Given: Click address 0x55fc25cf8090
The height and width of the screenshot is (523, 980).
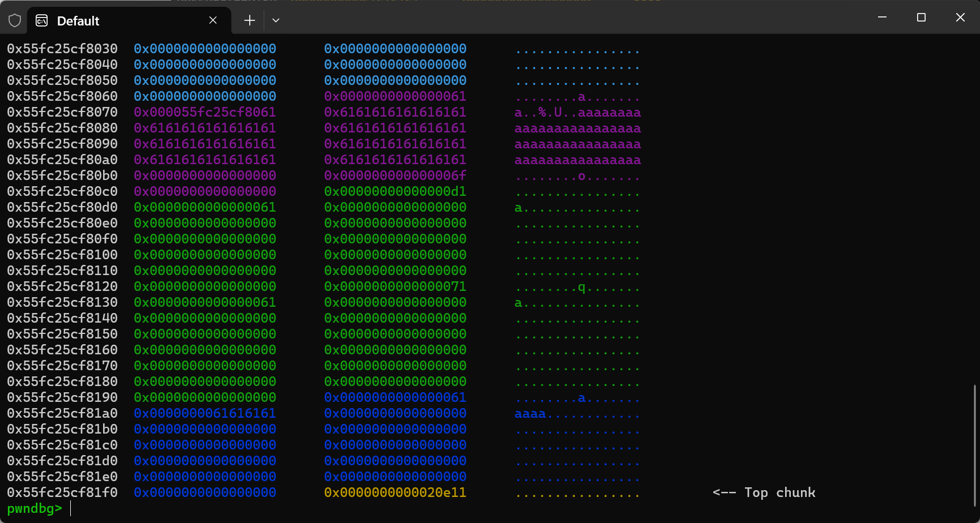Looking at the screenshot, I should coord(62,144).
